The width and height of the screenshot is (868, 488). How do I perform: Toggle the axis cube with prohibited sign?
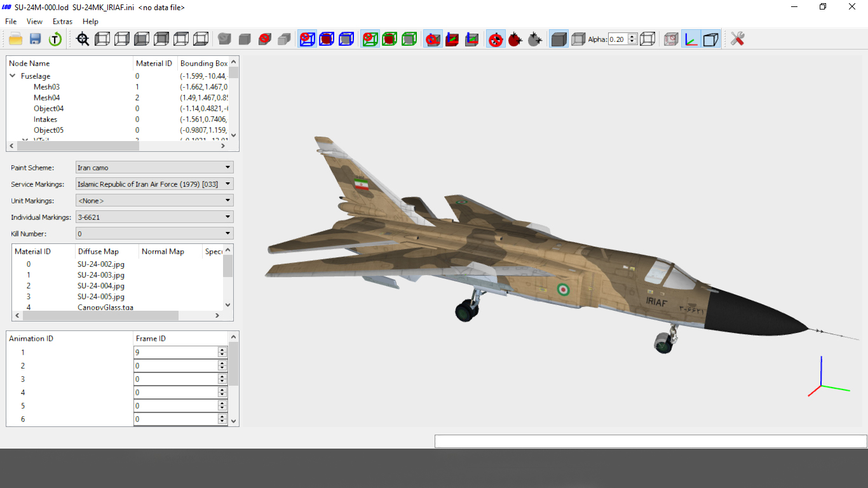(x=433, y=39)
